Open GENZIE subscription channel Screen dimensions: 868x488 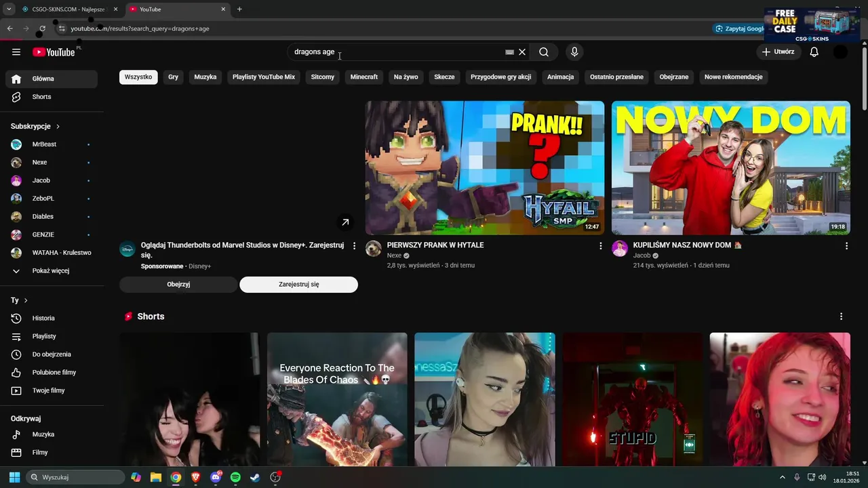coord(52,235)
